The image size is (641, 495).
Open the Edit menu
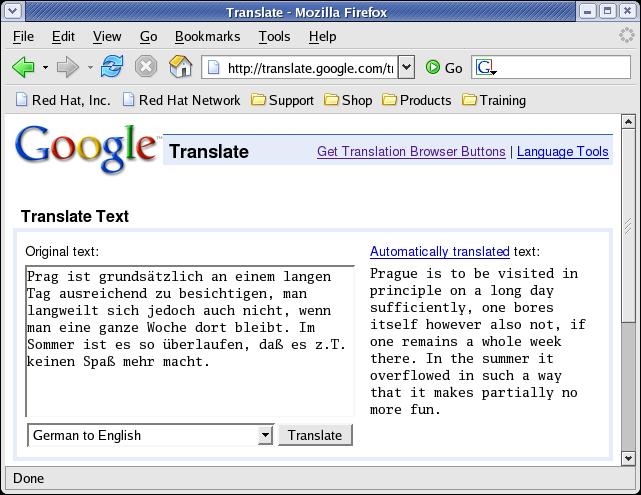[x=63, y=36]
